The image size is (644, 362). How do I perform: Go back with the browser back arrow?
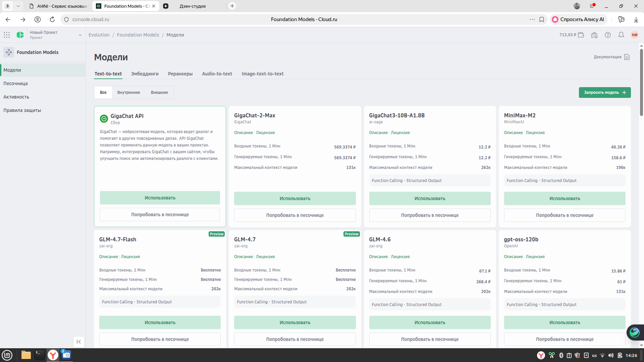point(8,19)
